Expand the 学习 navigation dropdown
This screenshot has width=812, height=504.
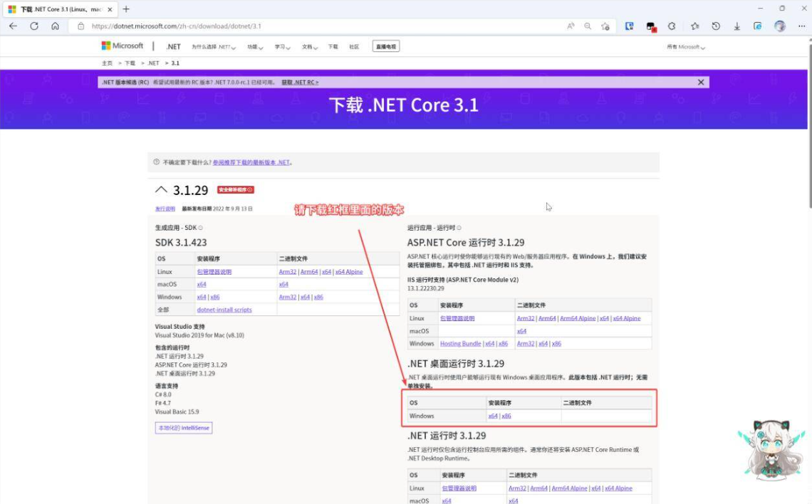point(282,46)
